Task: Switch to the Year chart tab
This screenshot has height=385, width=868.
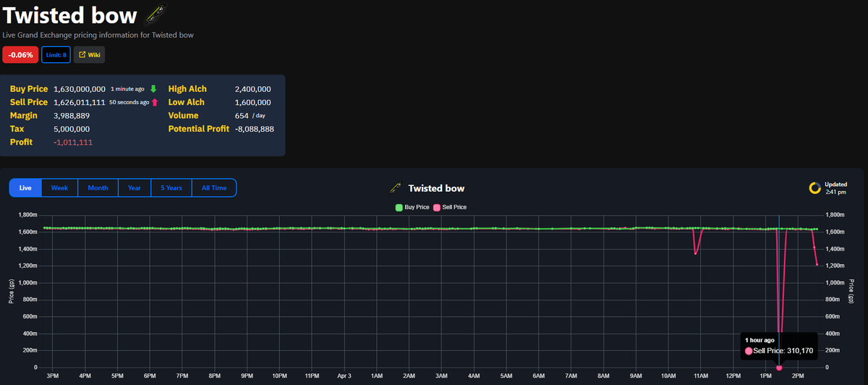Action: pyautogui.click(x=135, y=188)
